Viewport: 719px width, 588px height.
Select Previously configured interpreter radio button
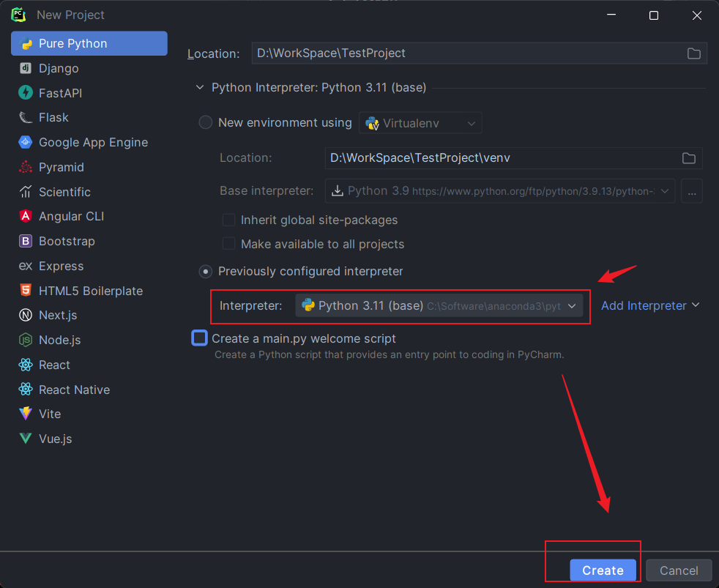click(x=206, y=272)
